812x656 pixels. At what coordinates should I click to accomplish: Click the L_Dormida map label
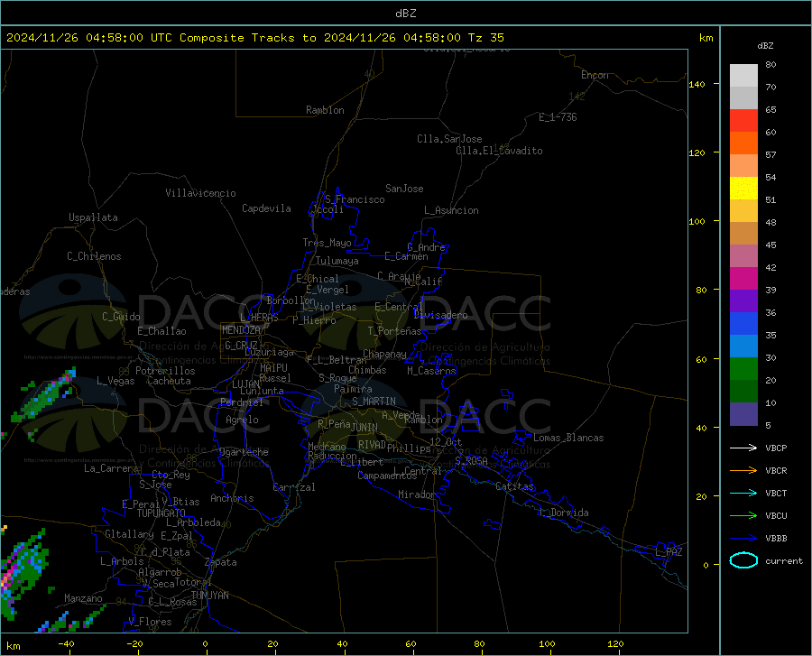pos(563,513)
